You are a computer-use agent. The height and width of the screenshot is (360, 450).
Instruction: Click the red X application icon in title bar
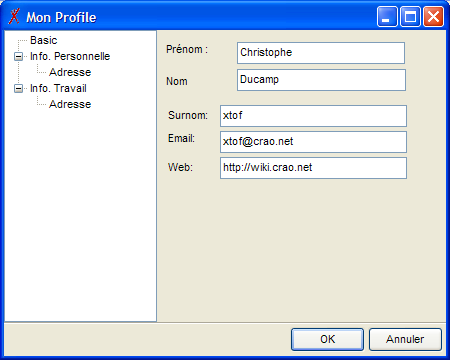(x=14, y=16)
